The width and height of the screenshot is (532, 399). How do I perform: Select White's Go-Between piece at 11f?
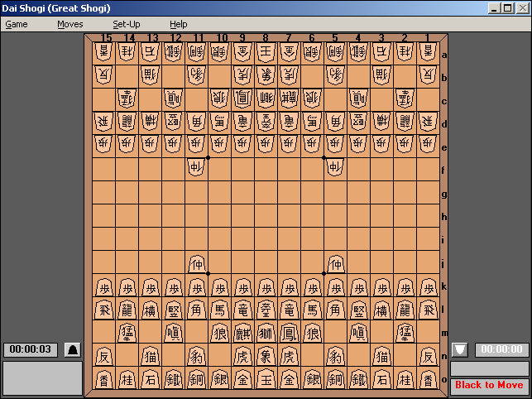196,167
